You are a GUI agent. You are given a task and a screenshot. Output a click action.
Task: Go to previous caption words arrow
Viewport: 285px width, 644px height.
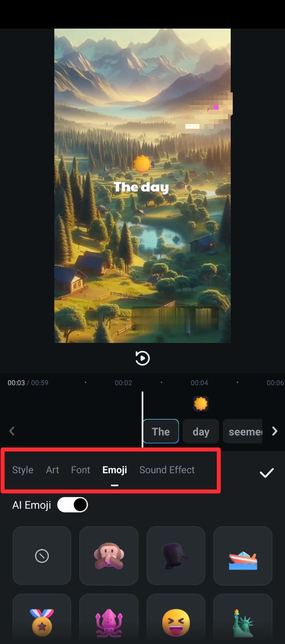[x=12, y=431]
